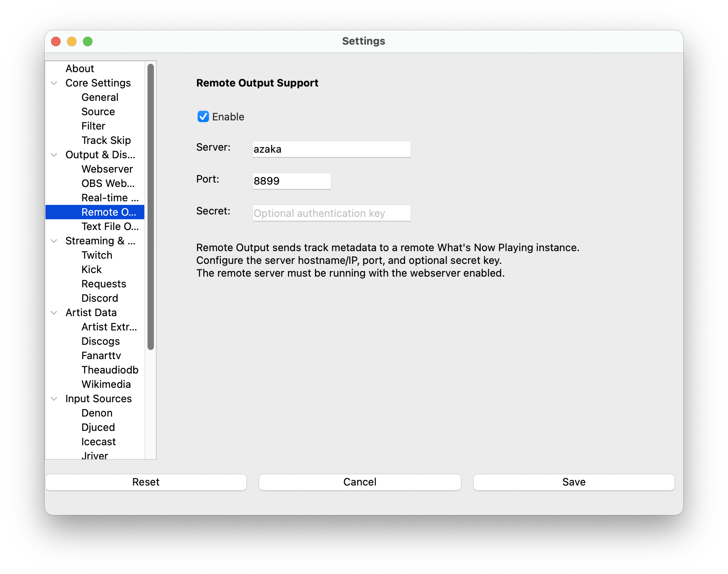Screen dimensions: 728x574
Task: Open the Discord settings entry
Action: 100,298
